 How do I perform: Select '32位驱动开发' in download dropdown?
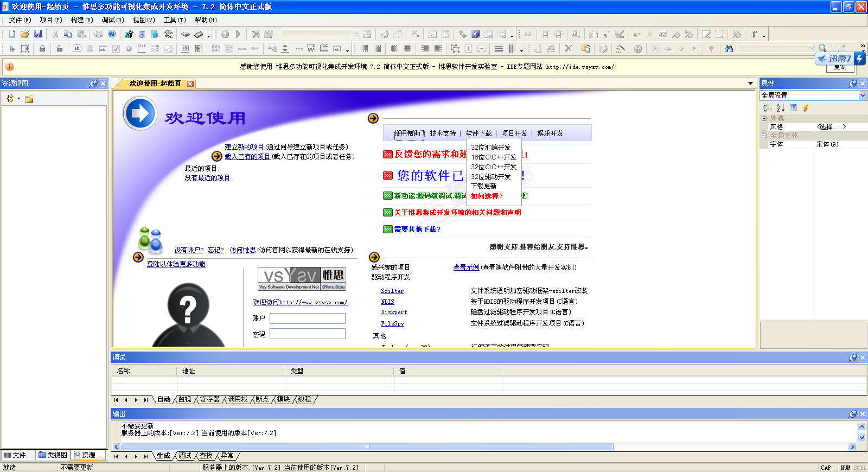click(490, 177)
